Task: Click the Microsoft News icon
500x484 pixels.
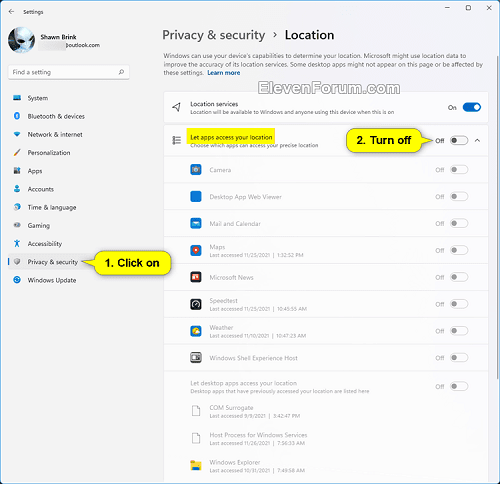Action: [x=196, y=277]
